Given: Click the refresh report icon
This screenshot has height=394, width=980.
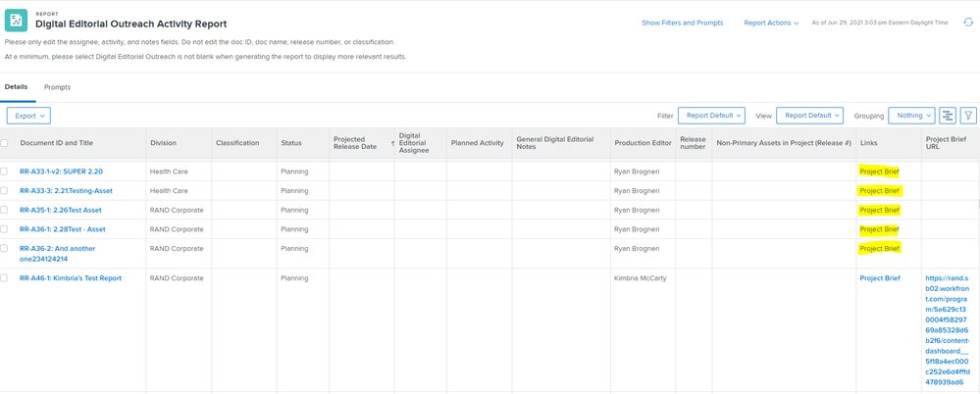Looking at the screenshot, I should [x=968, y=23].
